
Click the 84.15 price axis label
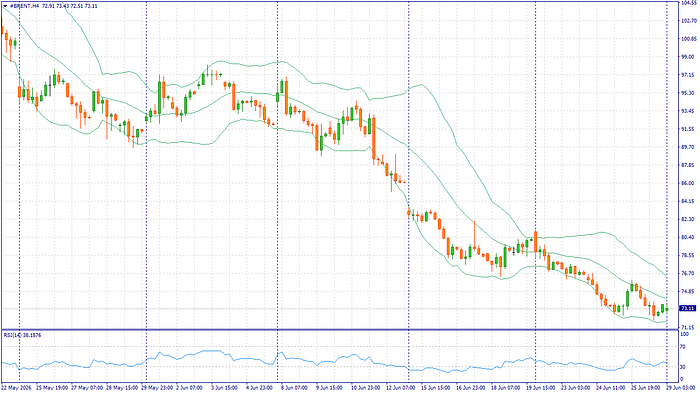point(688,201)
